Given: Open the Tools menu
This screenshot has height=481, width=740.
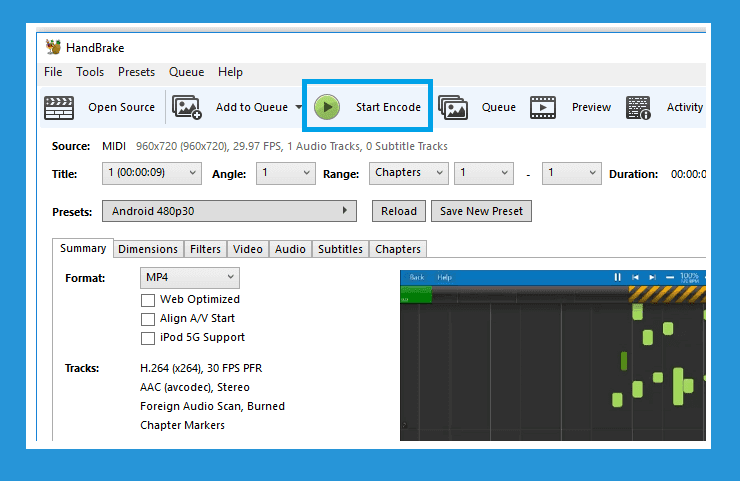Looking at the screenshot, I should (x=90, y=72).
